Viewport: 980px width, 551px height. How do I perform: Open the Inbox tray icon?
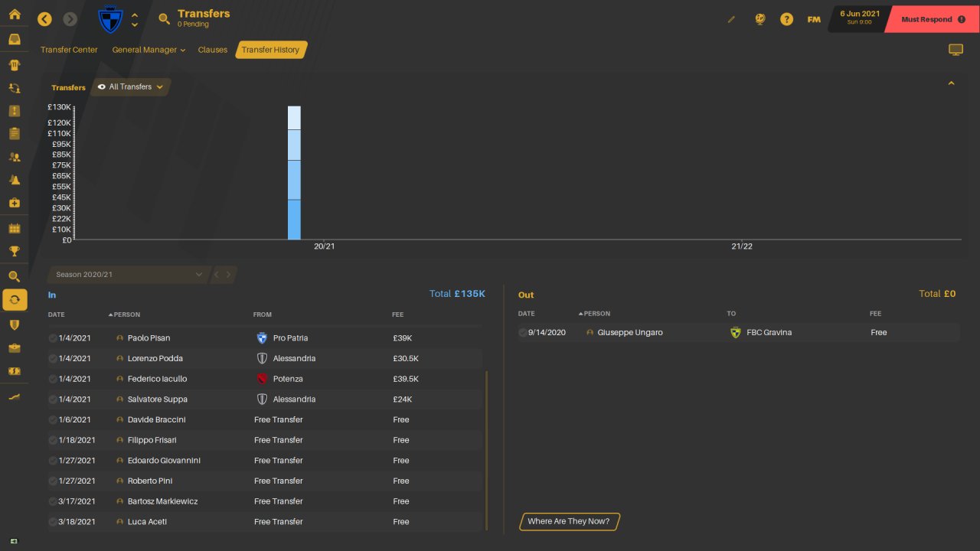click(x=15, y=40)
